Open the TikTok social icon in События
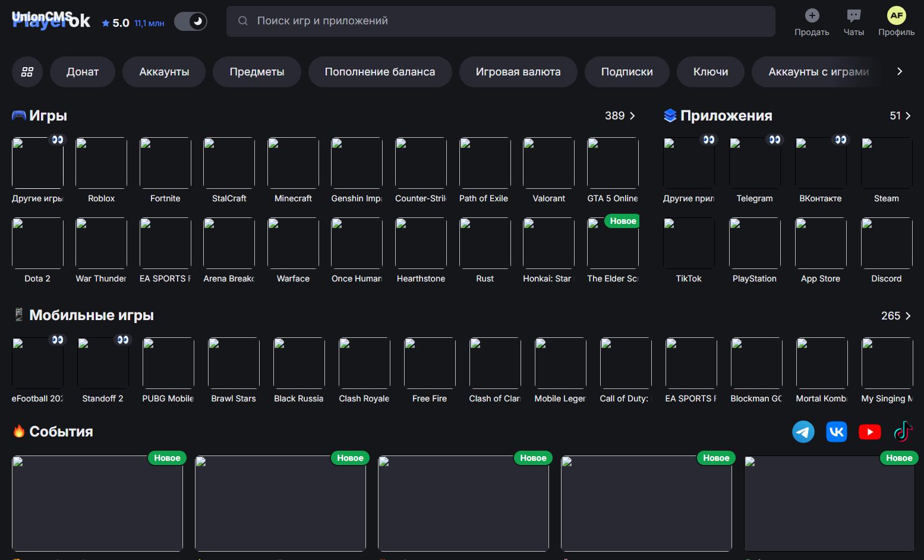 click(x=903, y=432)
